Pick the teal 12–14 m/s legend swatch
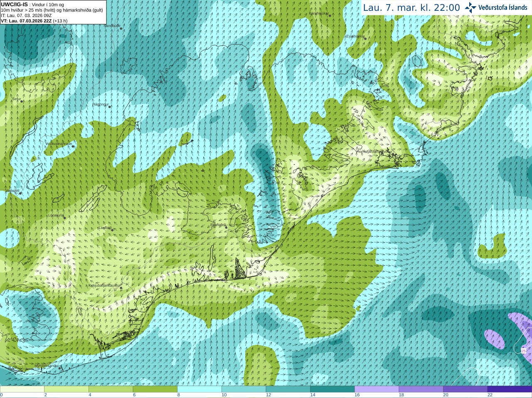This screenshot has width=532, height=398. click(x=288, y=389)
